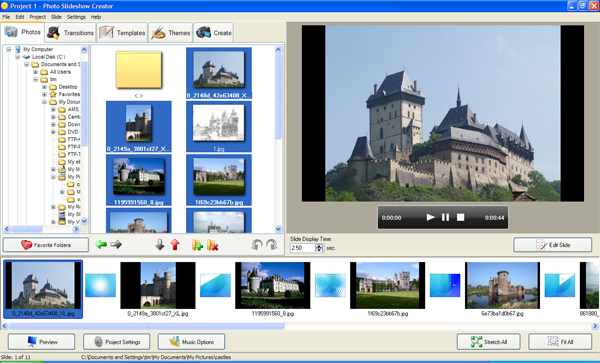Click the Preview button
600x363 pixels.
pos(41,342)
